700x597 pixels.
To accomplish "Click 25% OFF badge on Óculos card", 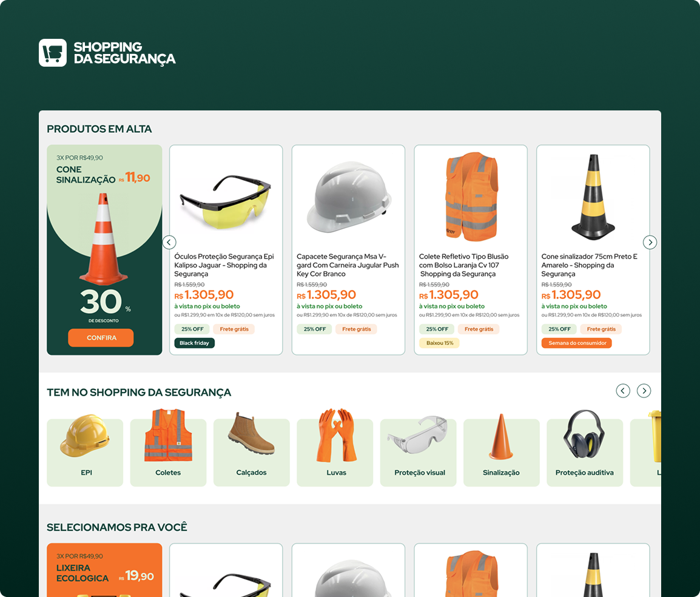I will click(x=192, y=329).
